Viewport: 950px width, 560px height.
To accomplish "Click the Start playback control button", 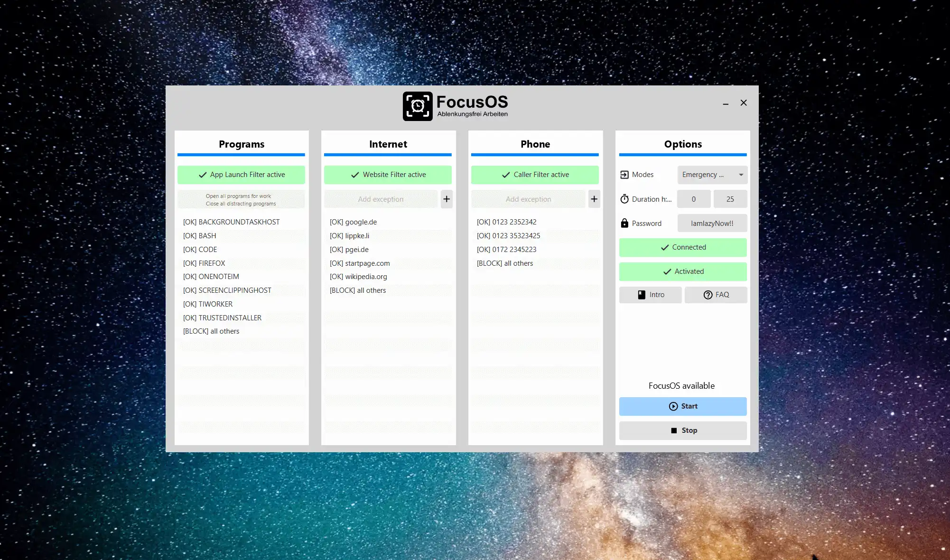I will [x=682, y=406].
